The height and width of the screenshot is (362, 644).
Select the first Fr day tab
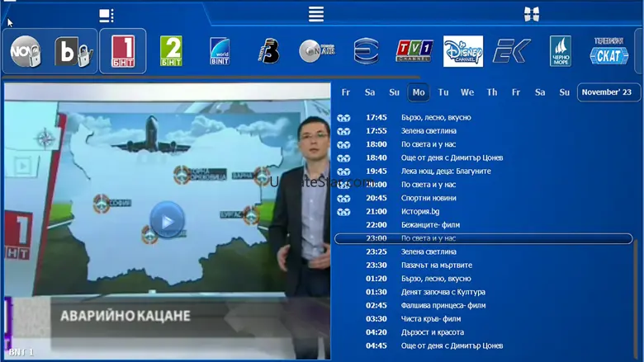pyautogui.click(x=346, y=92)
